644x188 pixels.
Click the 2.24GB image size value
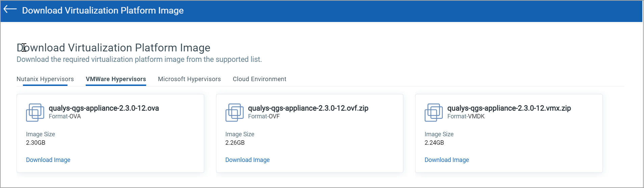click(434, 143)
